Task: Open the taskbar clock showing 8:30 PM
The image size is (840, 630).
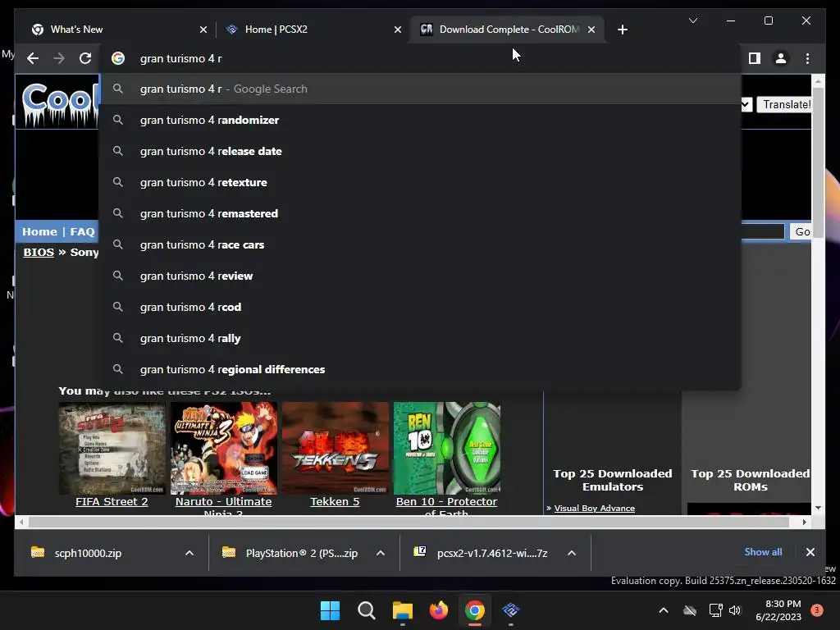Action: click(x=778, y=610)
